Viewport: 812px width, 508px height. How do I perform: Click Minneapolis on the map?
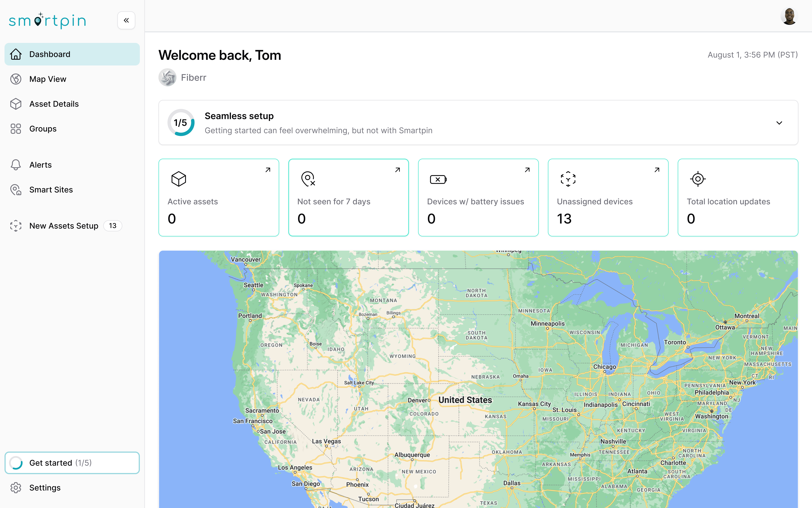(x=548, y=324)
